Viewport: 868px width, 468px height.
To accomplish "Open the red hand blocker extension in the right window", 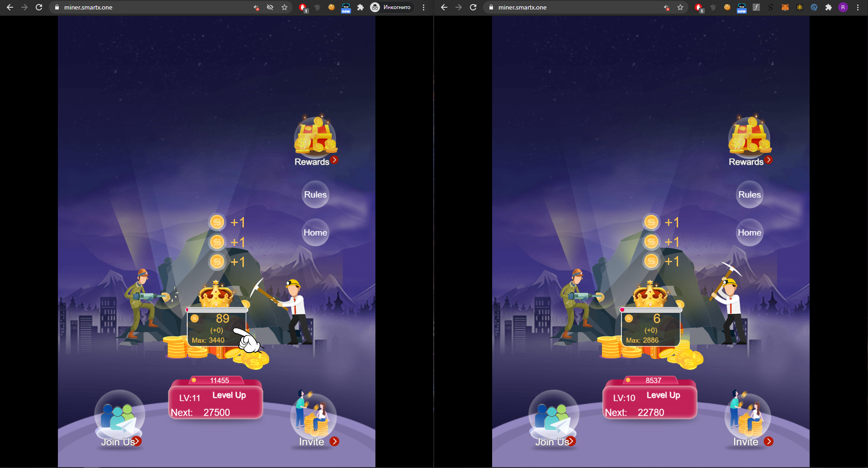I will [699, 7].
